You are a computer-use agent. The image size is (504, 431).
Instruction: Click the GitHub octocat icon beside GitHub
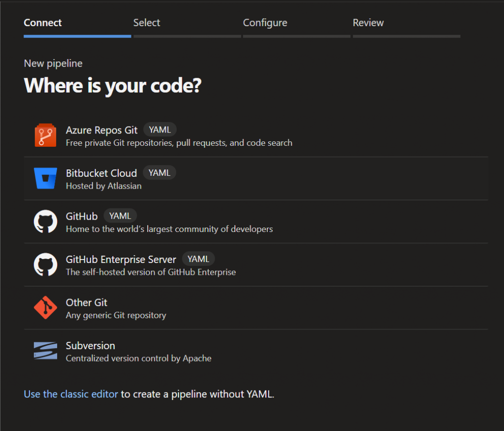[45, 221]
